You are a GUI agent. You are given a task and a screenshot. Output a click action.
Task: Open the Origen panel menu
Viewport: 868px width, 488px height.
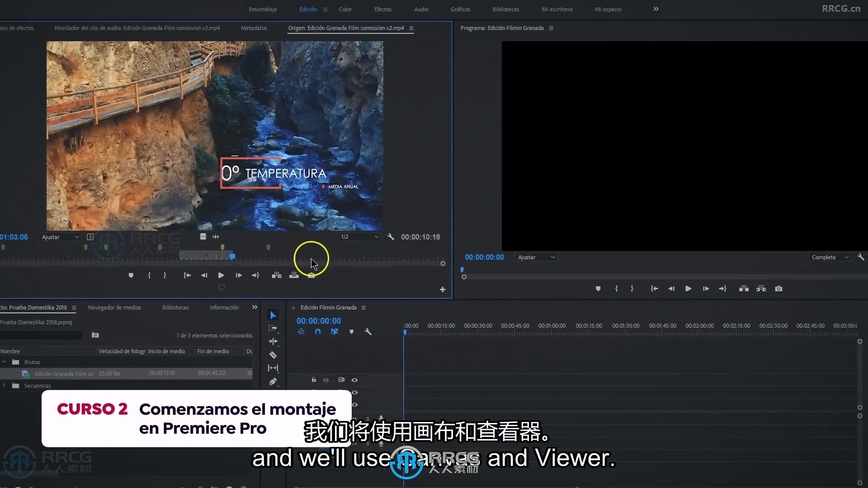[411, 28]
